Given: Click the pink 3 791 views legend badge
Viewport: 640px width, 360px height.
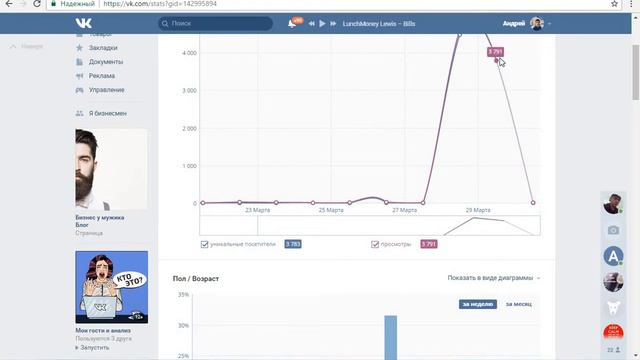Looking at the screenshot, I should (429, 244).
